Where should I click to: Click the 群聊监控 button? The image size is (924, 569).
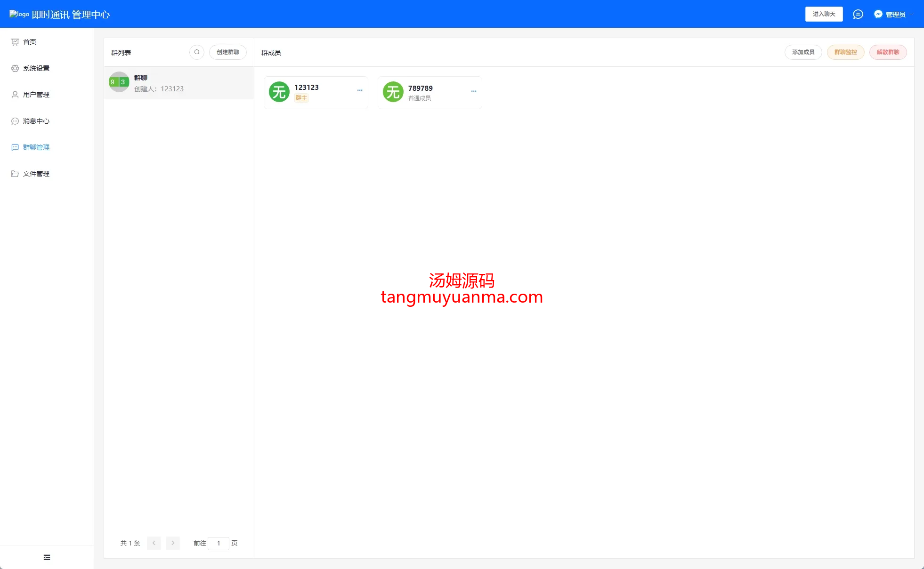845,52
